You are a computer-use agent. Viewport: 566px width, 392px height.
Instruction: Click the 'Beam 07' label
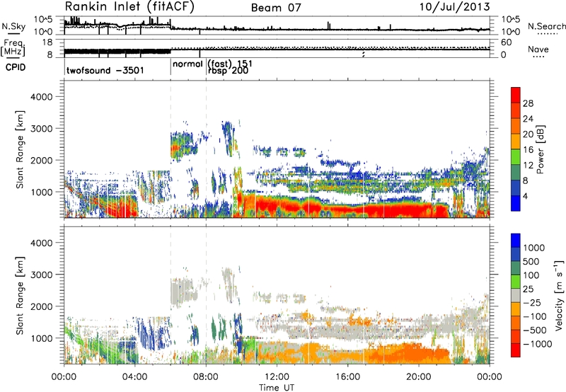(x=276, y=8)
